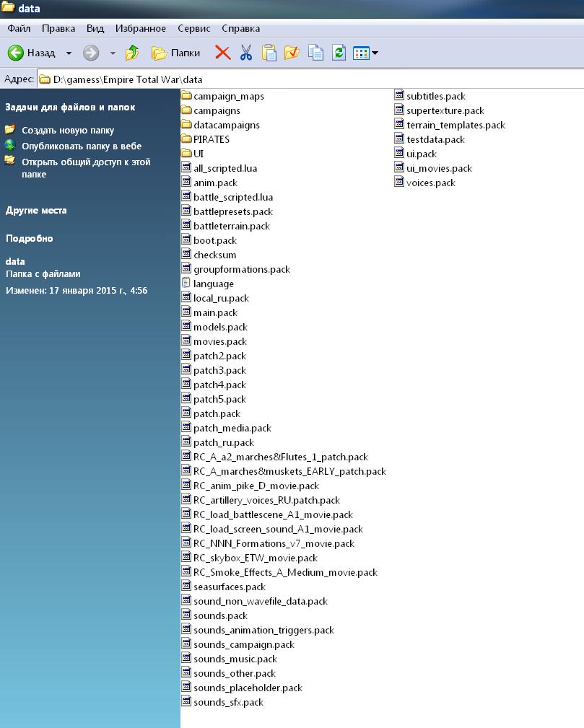The width and height of the screenshot is (584, 728).
Task: Select seasurfaces.pack file name
Action: pos(230,587)
